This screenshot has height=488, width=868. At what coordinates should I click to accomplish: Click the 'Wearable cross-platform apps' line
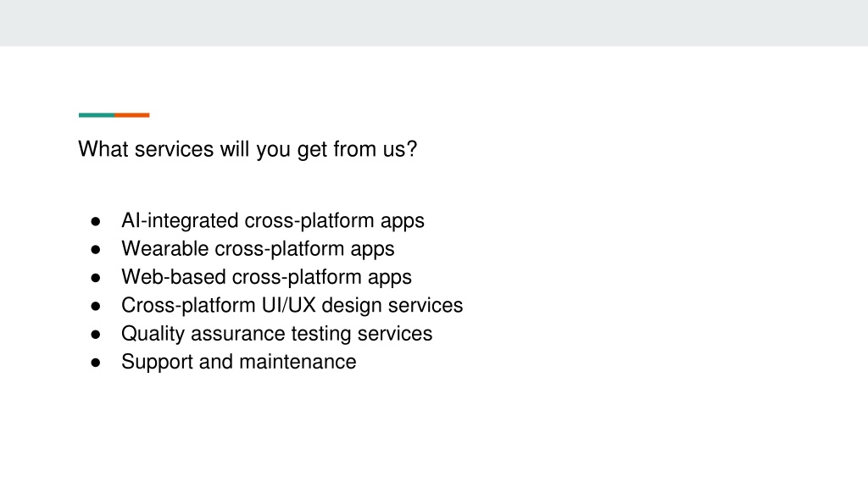pos(258,249)
